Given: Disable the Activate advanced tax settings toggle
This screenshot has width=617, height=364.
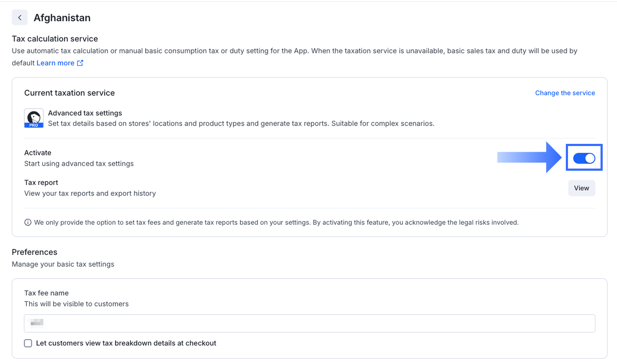Looking at the screenshot, I should [584, 159].
